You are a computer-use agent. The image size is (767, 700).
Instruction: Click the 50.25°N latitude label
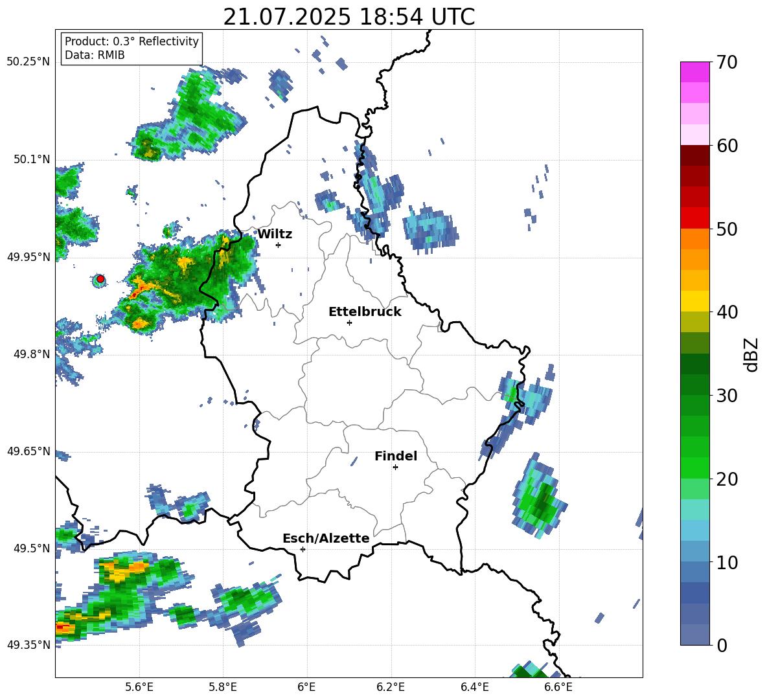29,62
